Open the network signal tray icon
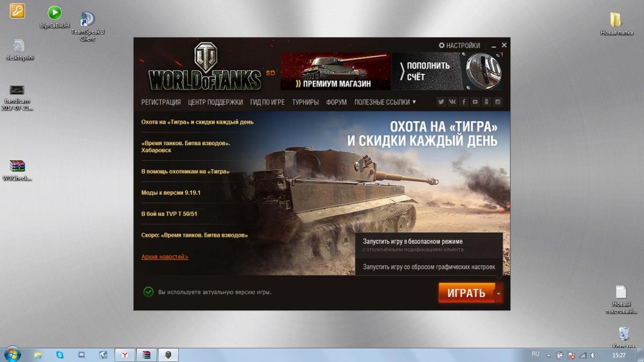The height and width of the screenshot is (362, 644). tap(583, 355)
